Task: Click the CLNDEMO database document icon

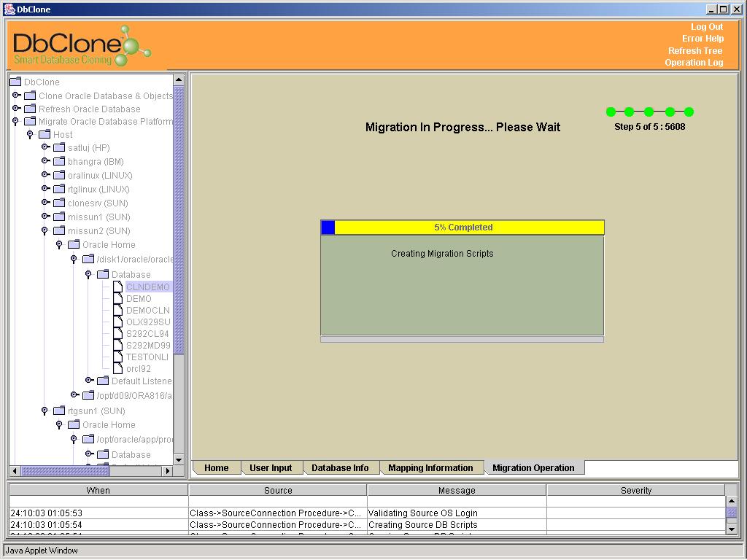Action: click(x=117, y=287)
